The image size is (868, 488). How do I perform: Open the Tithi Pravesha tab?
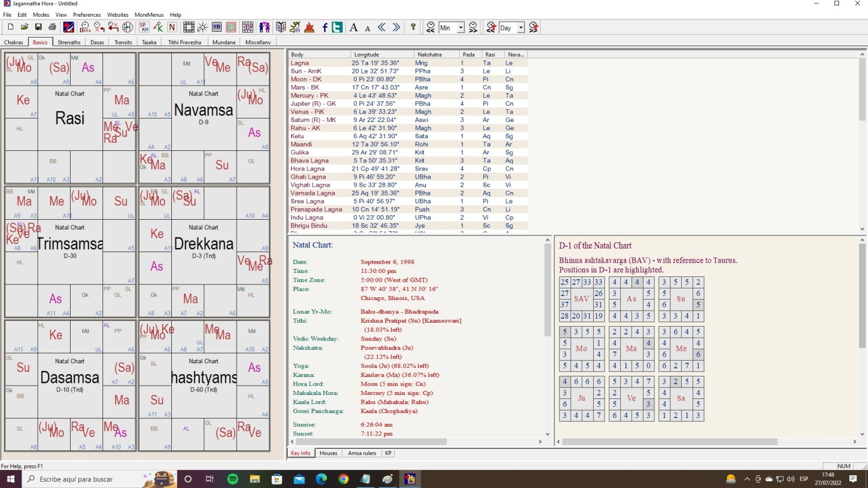(185, 42)
